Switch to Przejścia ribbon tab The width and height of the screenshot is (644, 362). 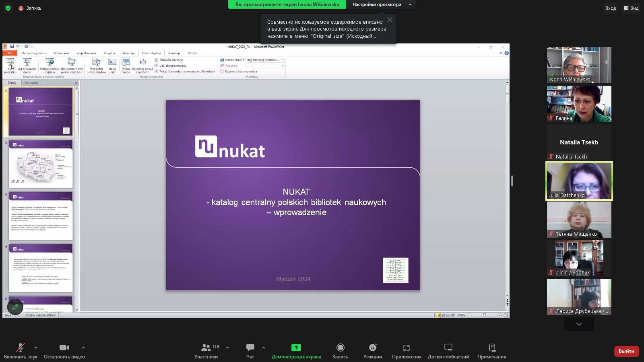click(109, 53)
